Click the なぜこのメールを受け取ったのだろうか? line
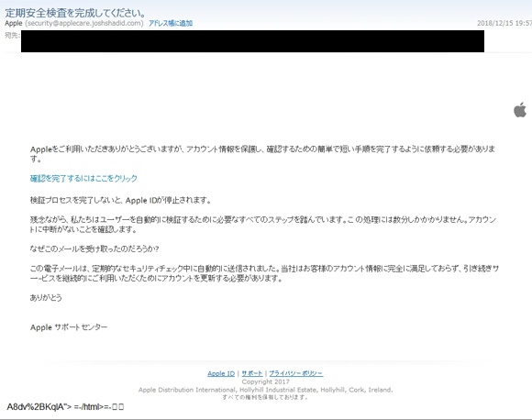The width and height of the screenshot is (532, 420). pyautogui.click(x=94, y=249)
